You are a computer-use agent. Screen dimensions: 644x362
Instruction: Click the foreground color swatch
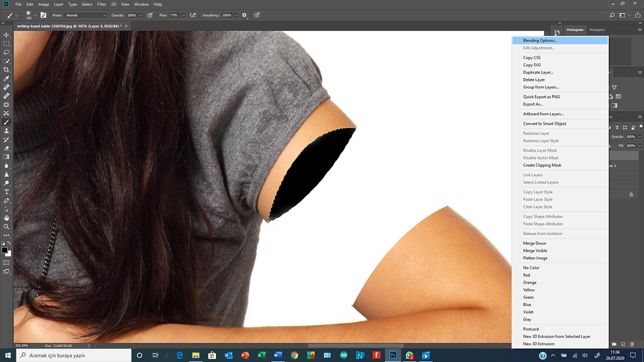point(5,250)
